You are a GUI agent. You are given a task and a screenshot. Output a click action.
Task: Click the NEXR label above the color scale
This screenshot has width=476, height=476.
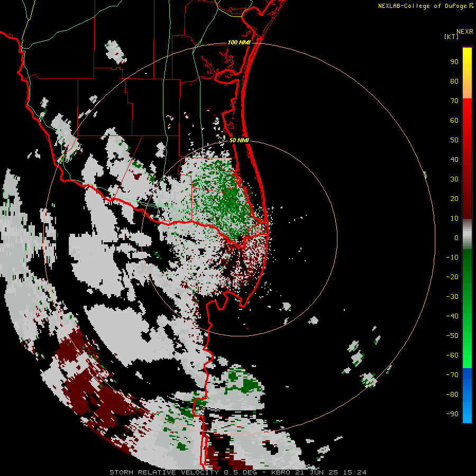point(465,32)
